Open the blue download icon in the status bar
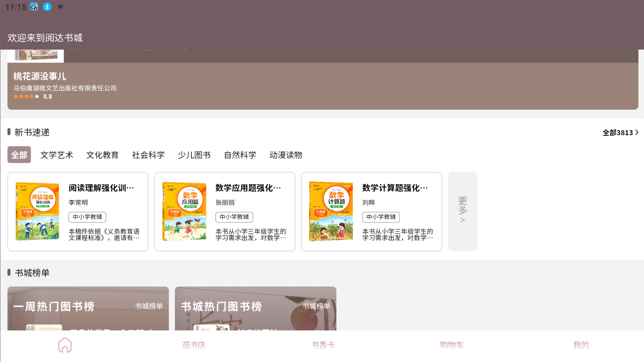This screenshot has width=644, height=362. [47, 7]
